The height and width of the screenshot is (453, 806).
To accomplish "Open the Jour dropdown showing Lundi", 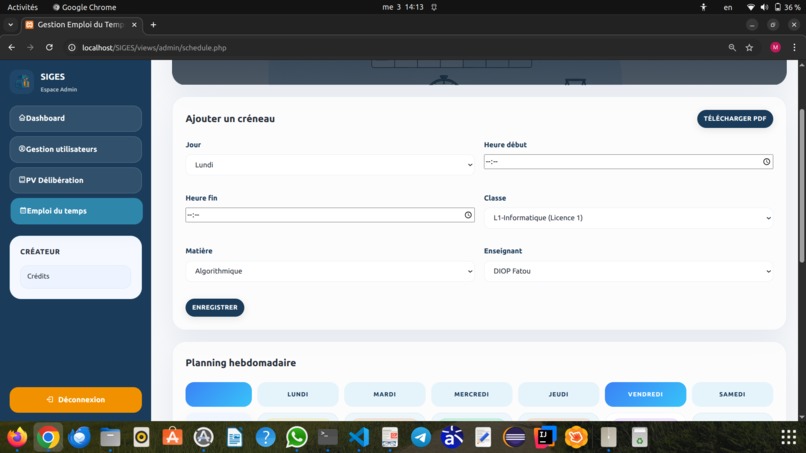I will click(x=330, y=165).
